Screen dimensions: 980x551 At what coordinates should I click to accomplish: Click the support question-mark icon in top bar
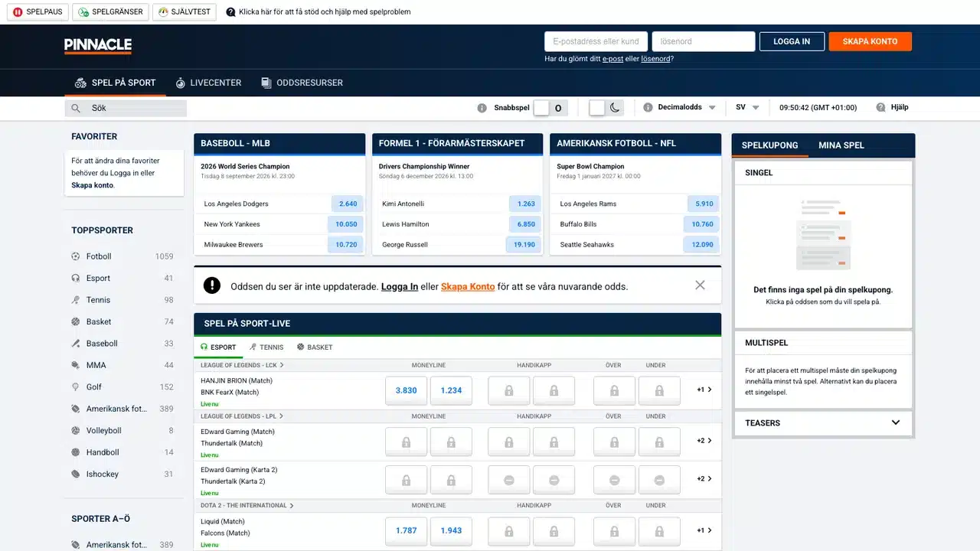coord(230,12)
